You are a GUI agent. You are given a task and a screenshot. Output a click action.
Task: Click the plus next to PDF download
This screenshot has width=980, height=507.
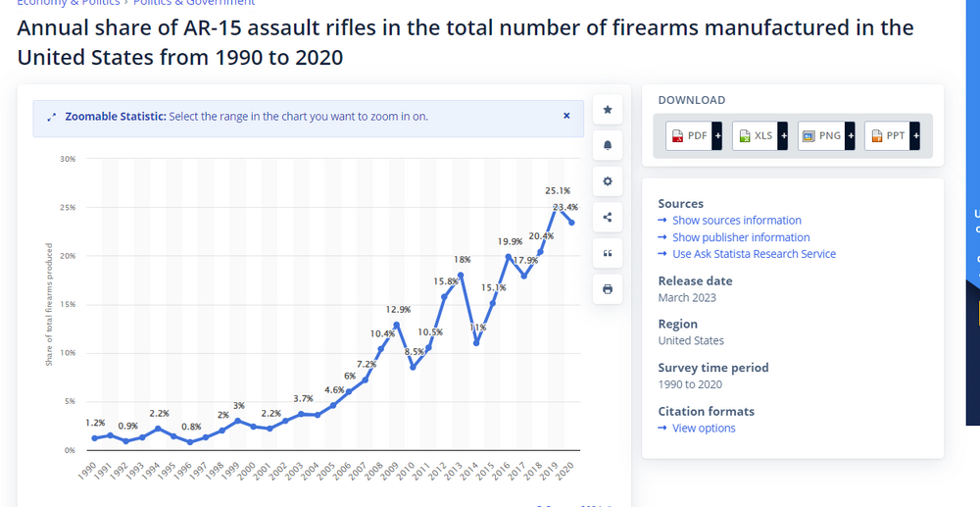coord(717,136)
